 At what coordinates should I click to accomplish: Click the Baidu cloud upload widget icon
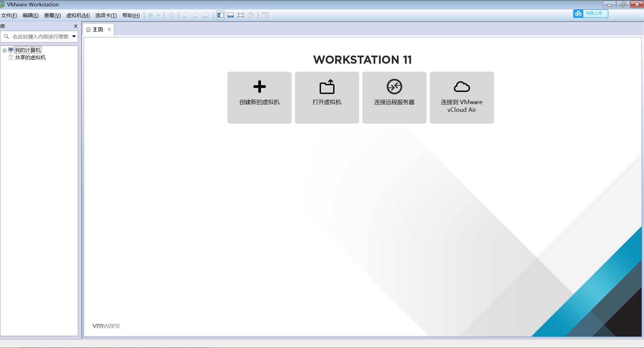click(x=579, y=13)
